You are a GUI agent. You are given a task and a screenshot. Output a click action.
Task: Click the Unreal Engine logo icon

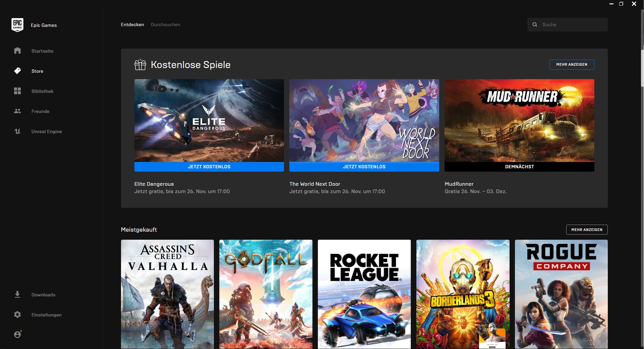tap(17, 131)
